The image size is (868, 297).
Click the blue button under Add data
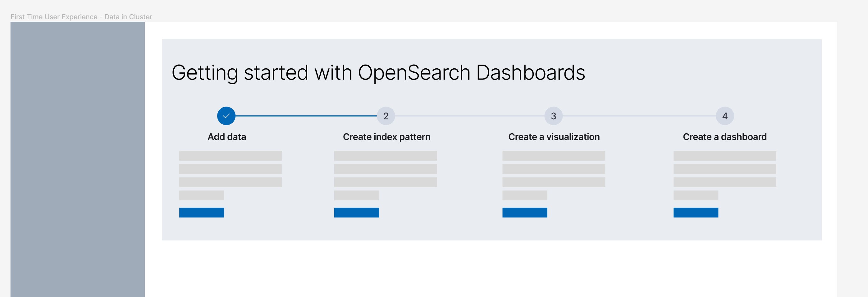(202, 213)
